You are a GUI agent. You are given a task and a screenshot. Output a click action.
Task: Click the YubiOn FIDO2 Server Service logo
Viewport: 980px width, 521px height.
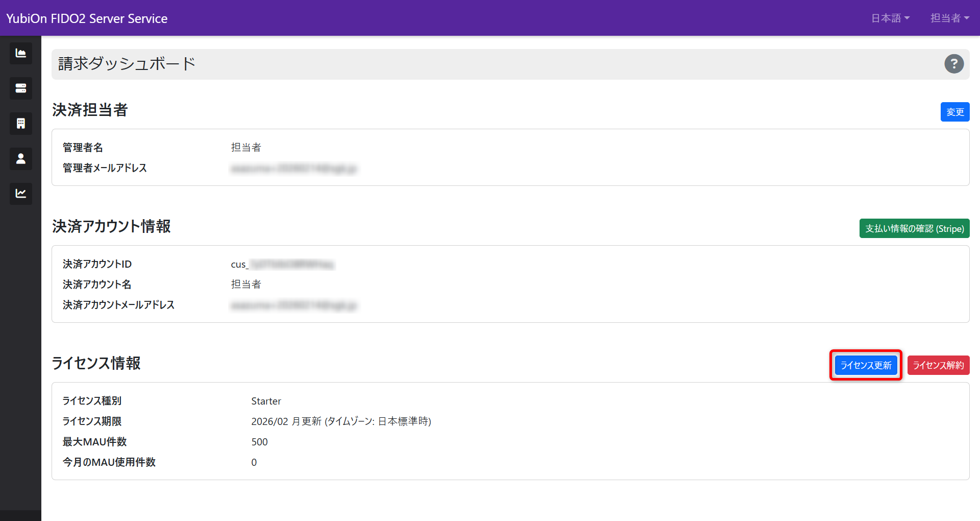pyautogui.click(x=86, y=18)
